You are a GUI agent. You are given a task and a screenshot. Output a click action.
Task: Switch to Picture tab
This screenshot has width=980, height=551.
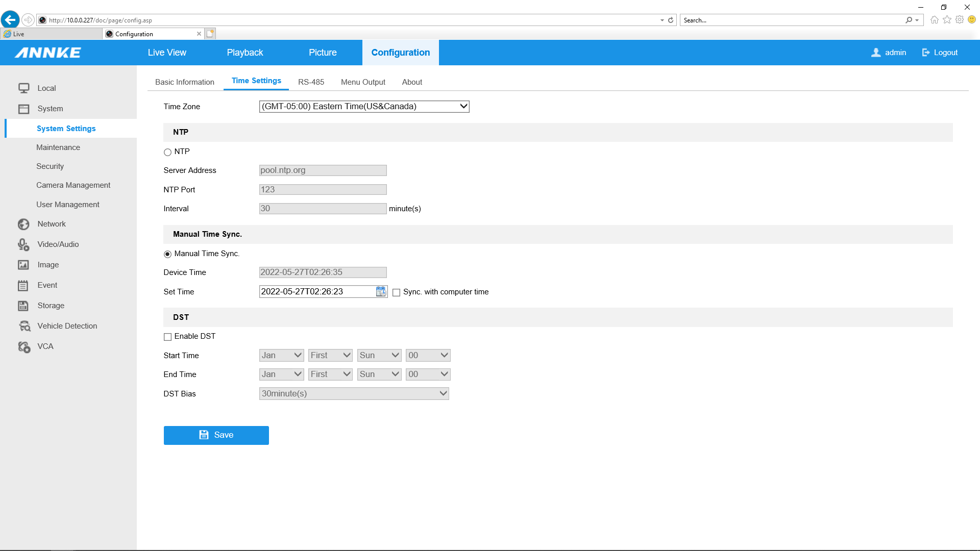(323, 53)
